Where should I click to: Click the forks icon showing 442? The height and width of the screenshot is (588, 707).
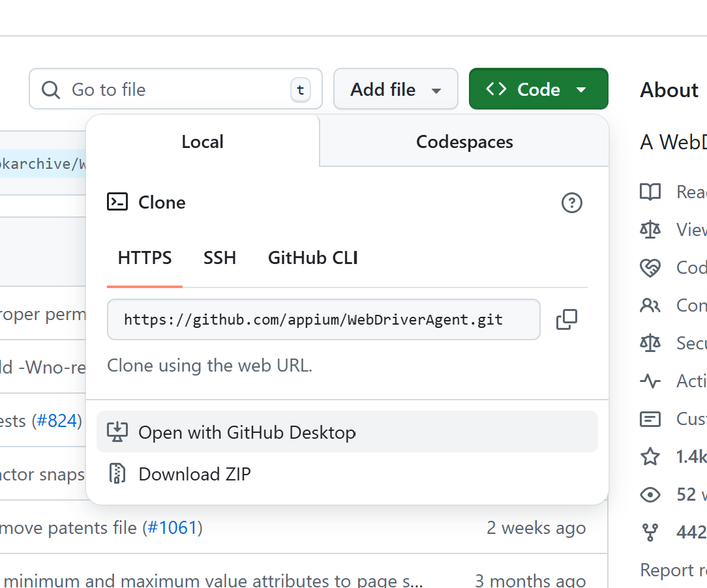tap(650, 533)
